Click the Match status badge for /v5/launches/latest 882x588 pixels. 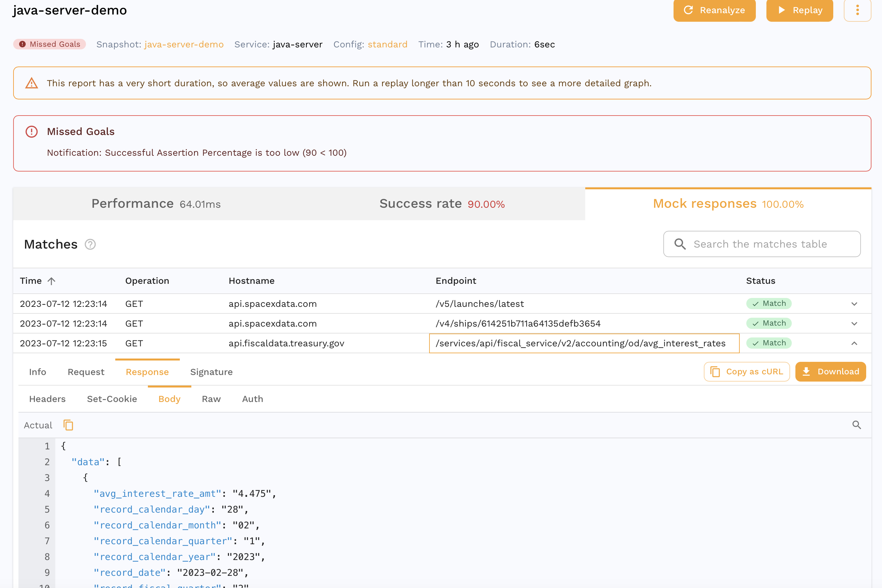tap(769, 303)
